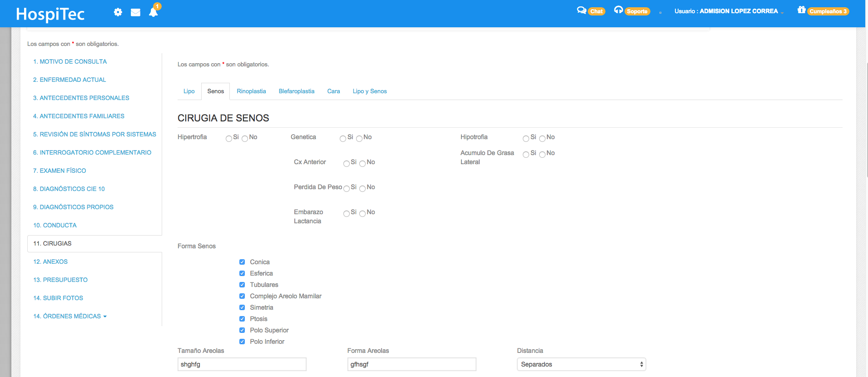Screen dimensions: 868x377
Task: Open the settings gear icon
Action: pos(118,12)
